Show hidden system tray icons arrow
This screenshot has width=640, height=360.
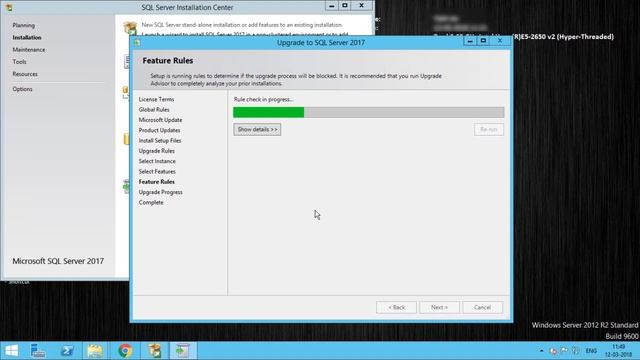point(541,351)
